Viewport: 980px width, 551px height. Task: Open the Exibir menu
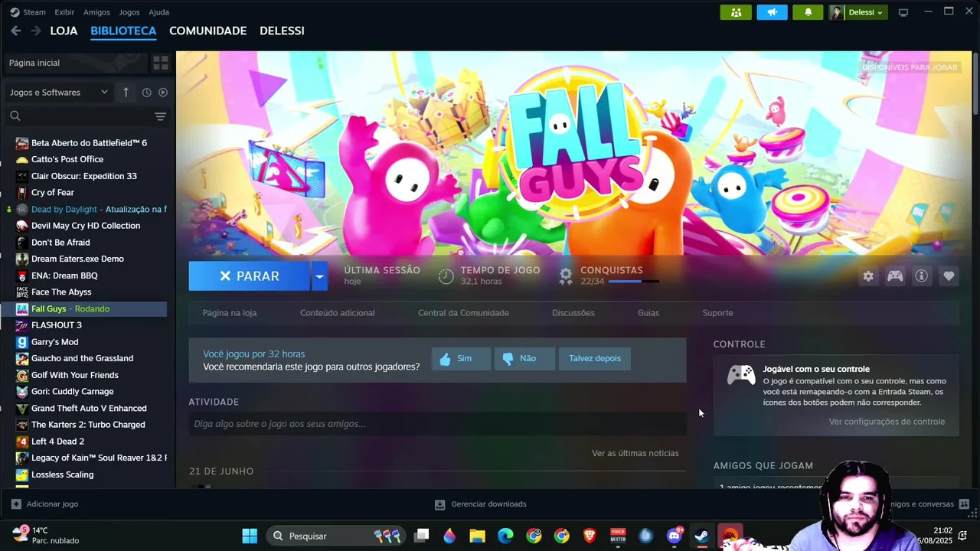(64, 12)
